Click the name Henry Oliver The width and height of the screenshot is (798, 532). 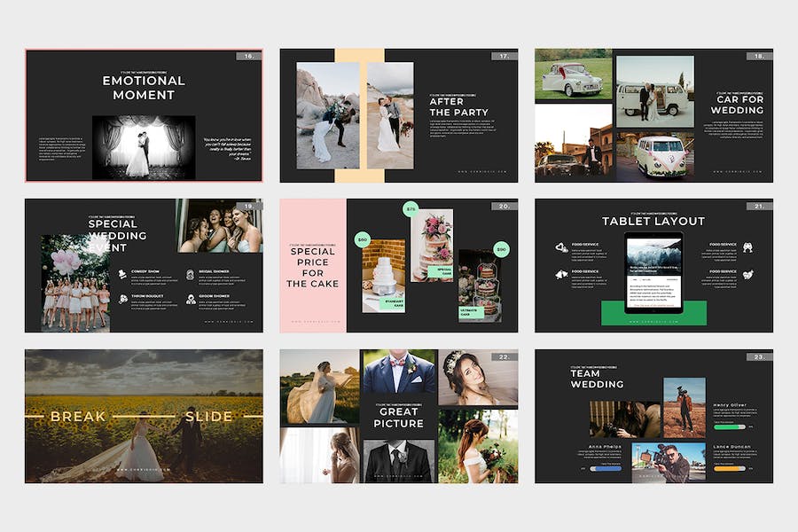[x=730, y=404]
